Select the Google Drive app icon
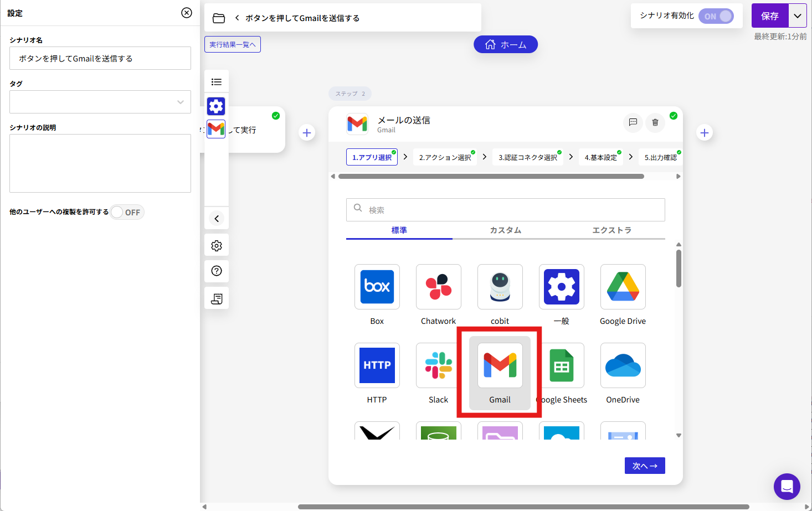 click(x=623, y=287)
